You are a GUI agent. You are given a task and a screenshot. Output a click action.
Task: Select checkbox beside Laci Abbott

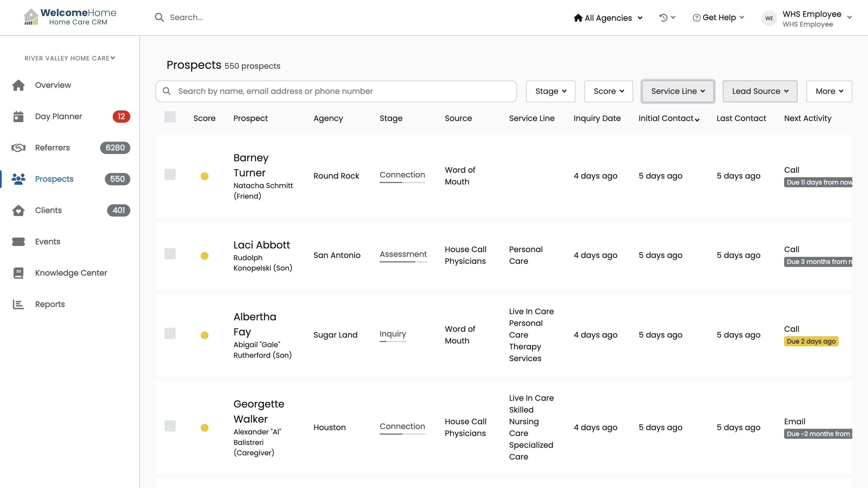[170, 254]
